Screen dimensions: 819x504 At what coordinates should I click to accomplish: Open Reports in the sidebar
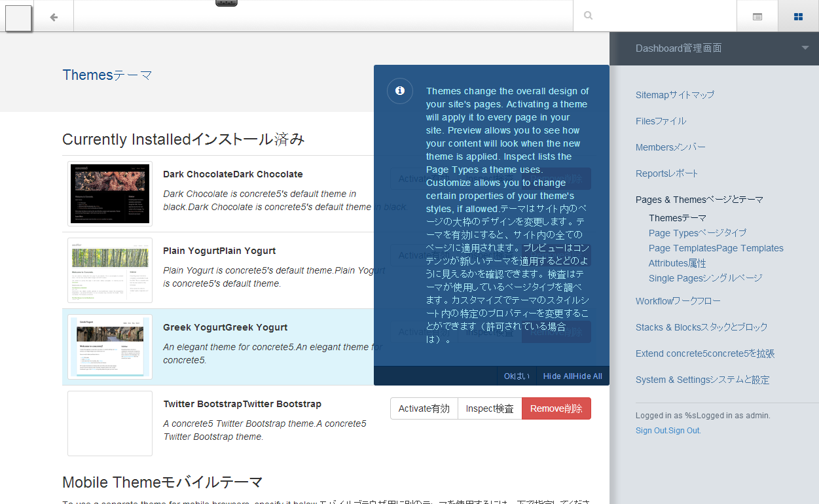click(667, 173)
